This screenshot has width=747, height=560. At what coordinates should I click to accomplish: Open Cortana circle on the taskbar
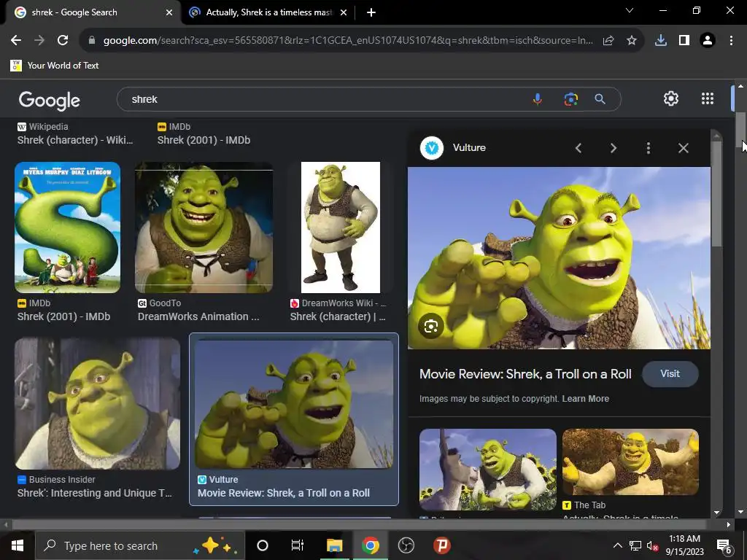tap(262, 545)
